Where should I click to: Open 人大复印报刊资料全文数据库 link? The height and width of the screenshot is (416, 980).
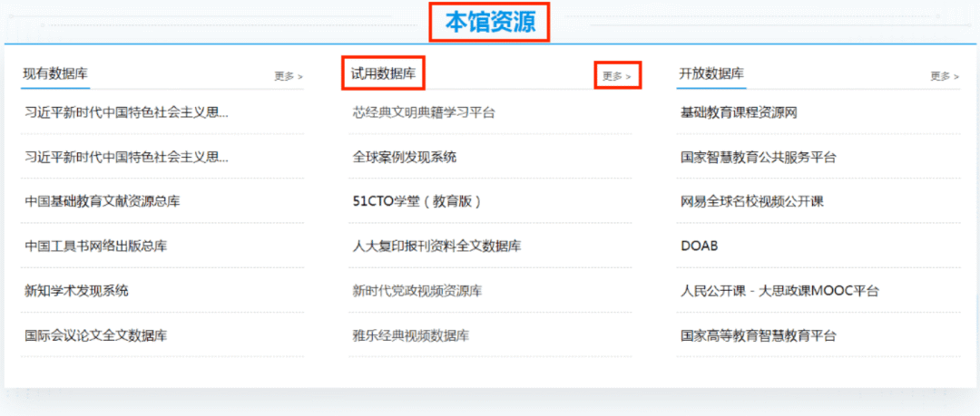click(x=436, y=246)
